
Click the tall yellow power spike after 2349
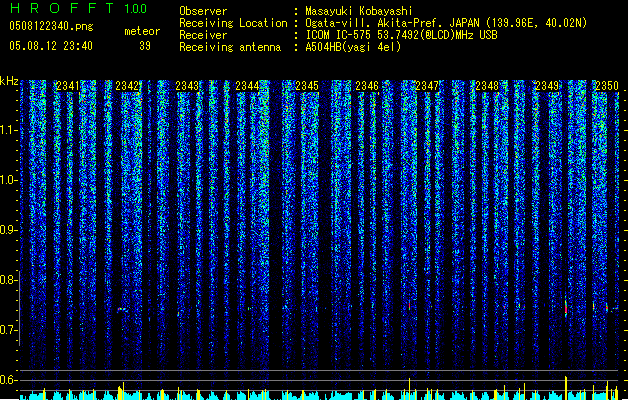(x=566, y=388)
